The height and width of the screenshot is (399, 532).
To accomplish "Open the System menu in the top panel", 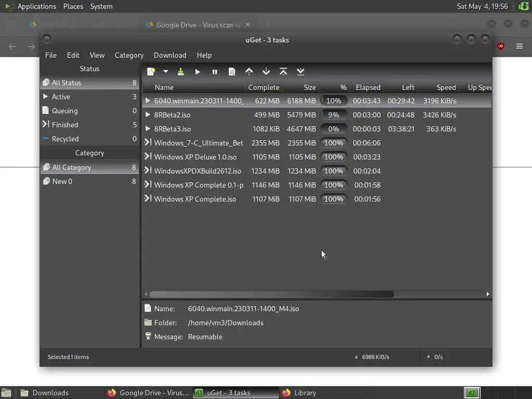I will click(101, 6).
